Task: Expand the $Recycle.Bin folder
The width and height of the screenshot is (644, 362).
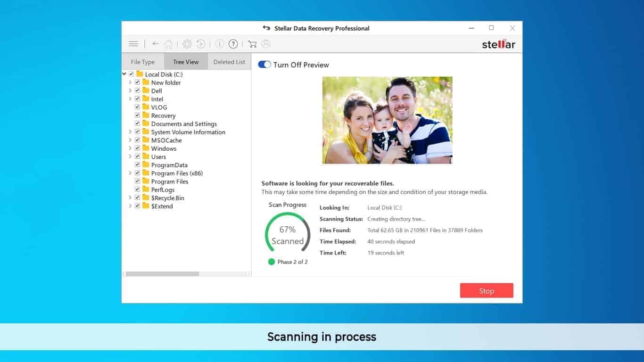Action: (x=130, y=197)
